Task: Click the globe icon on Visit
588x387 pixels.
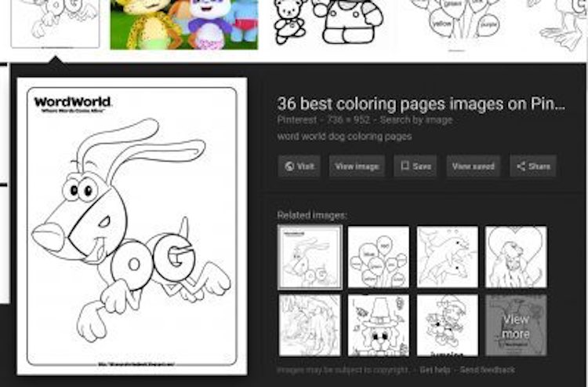Action: (x=289, y=166)
